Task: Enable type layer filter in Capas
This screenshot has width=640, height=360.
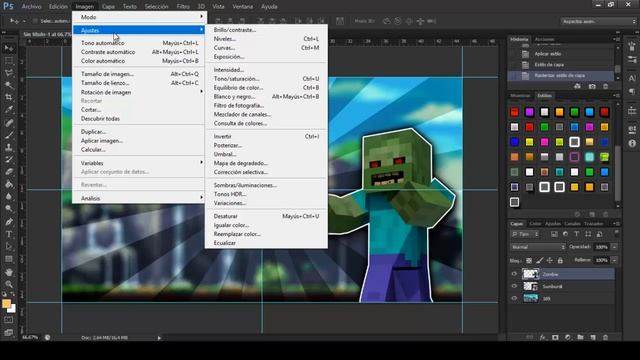Action: [x=576, y=234]
